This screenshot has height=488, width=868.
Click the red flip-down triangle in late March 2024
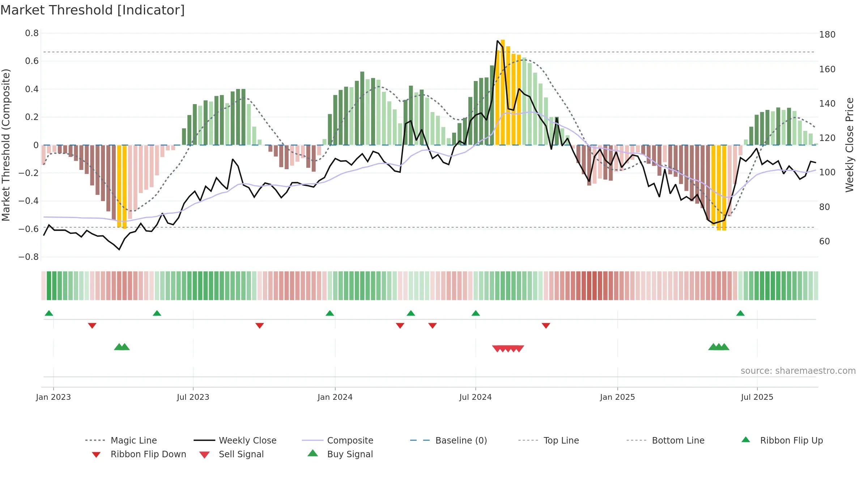400,326
